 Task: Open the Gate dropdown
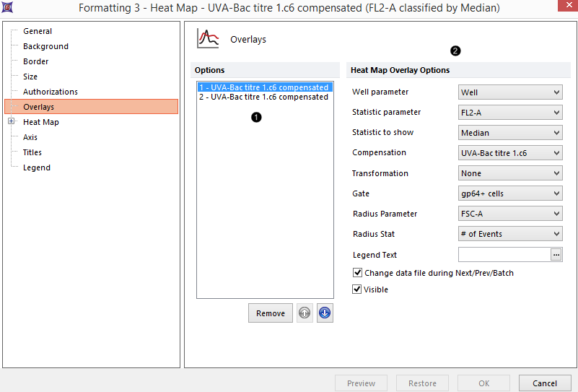[x=510, y=193]
